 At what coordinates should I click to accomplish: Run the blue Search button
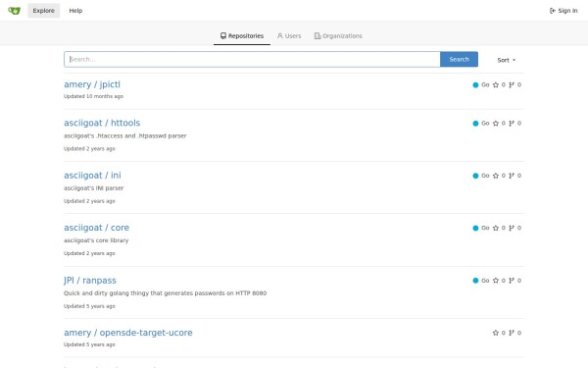click(459, 59)
